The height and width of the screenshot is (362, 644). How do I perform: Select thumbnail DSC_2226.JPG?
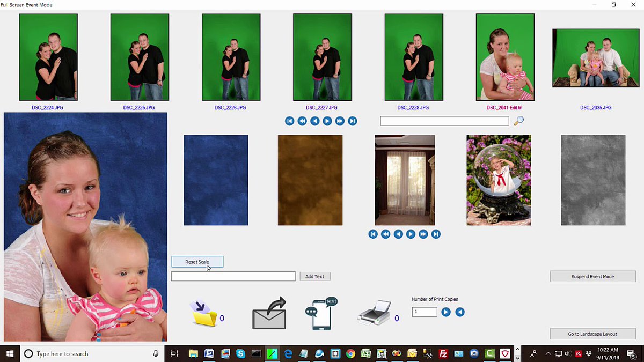[x=231, y=57]
